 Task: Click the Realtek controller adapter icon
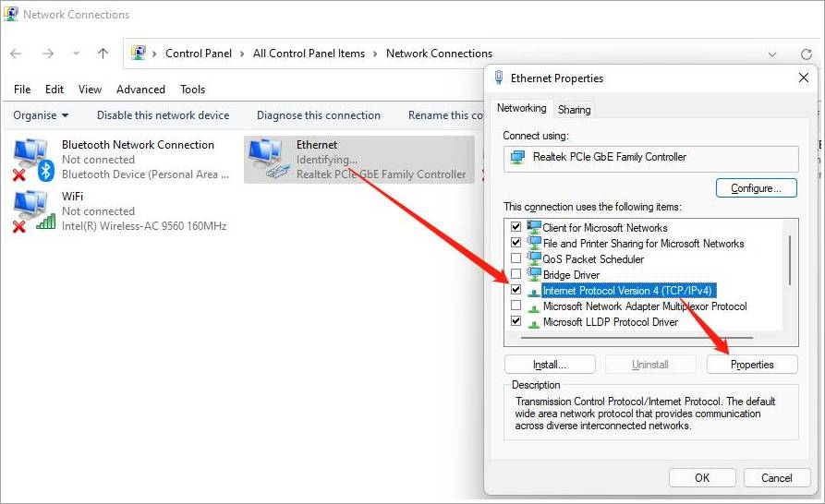(x=517, y=157)
